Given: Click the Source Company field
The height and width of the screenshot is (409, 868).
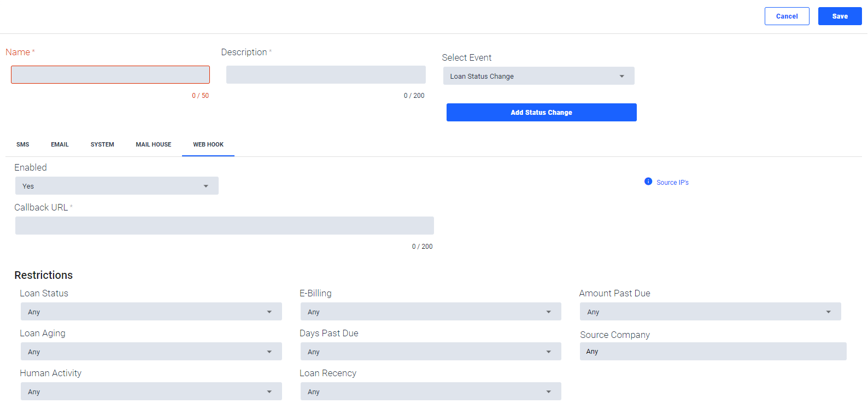Looking at the screenshot, I should 713,352.
